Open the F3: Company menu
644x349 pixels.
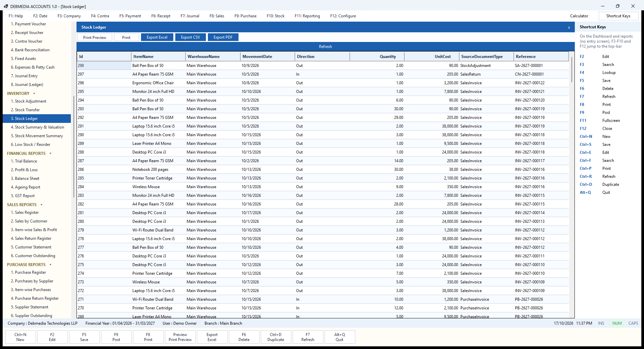69,16
